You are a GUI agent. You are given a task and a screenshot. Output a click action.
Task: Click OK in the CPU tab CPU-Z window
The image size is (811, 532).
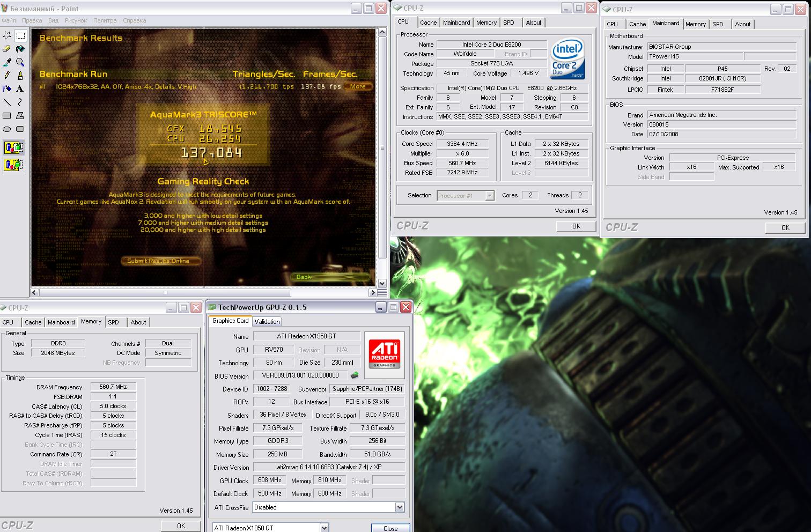[576, 226]
